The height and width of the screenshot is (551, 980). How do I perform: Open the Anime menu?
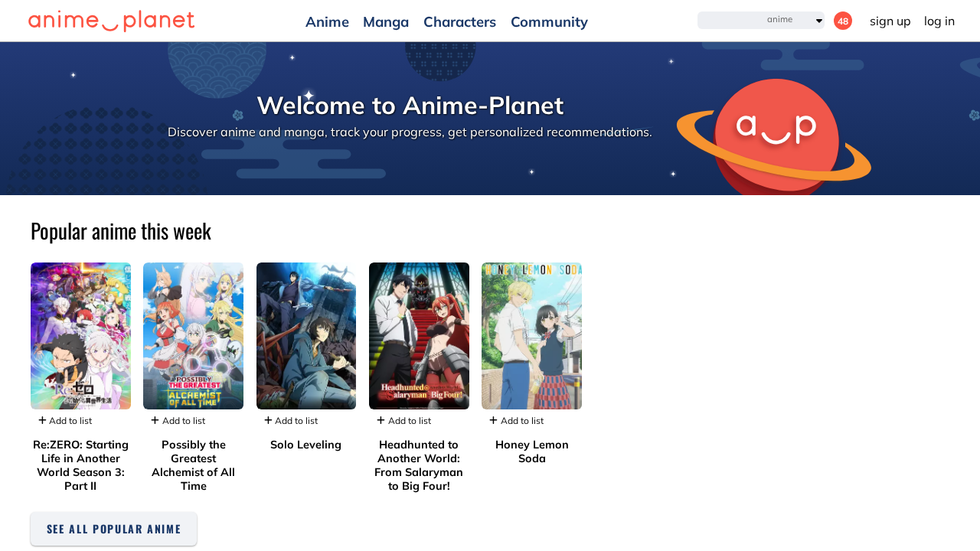click(327, 21)
